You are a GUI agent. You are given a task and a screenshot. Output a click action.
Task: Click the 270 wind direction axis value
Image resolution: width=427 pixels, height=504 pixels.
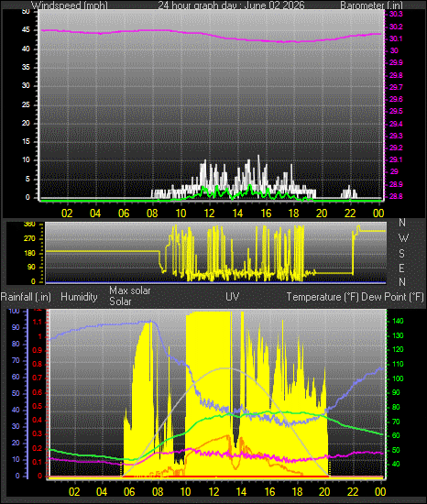tap(29, 239)
